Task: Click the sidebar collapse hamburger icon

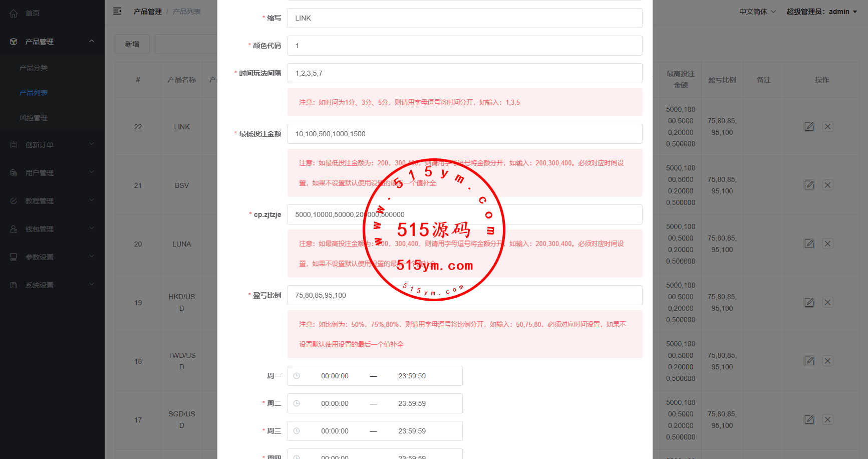Action: pos(117,11)
